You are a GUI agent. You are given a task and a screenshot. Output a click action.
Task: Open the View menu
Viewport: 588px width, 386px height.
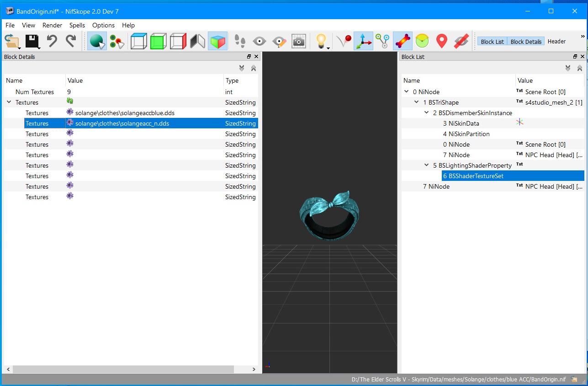tap(28, 25)
